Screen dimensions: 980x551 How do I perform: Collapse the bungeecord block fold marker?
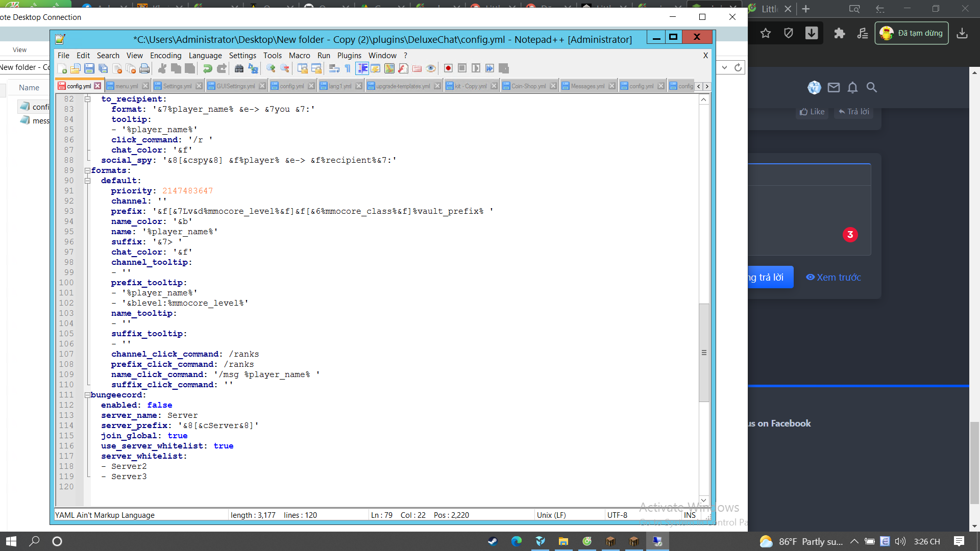coord(87,395)
